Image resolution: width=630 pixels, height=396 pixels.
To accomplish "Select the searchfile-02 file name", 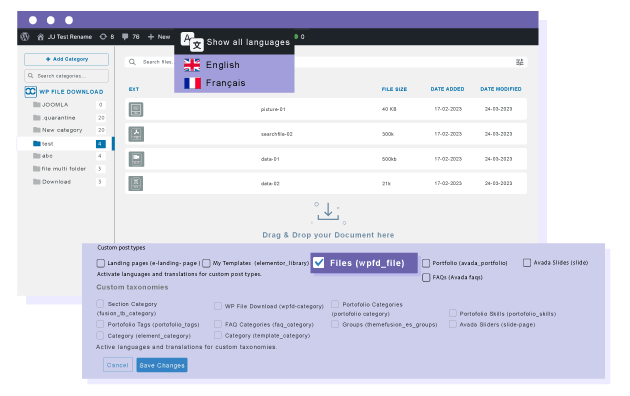I will pos(276,134).
